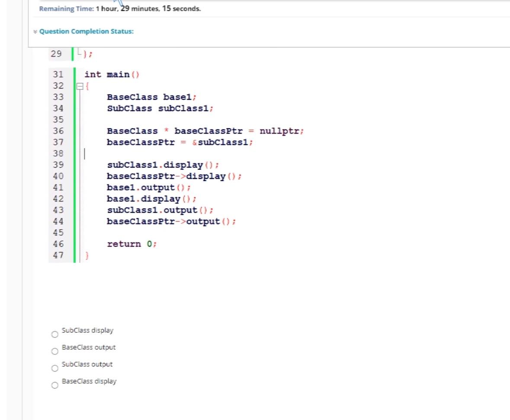Select answer option BaseClass output

coord(54,351)
